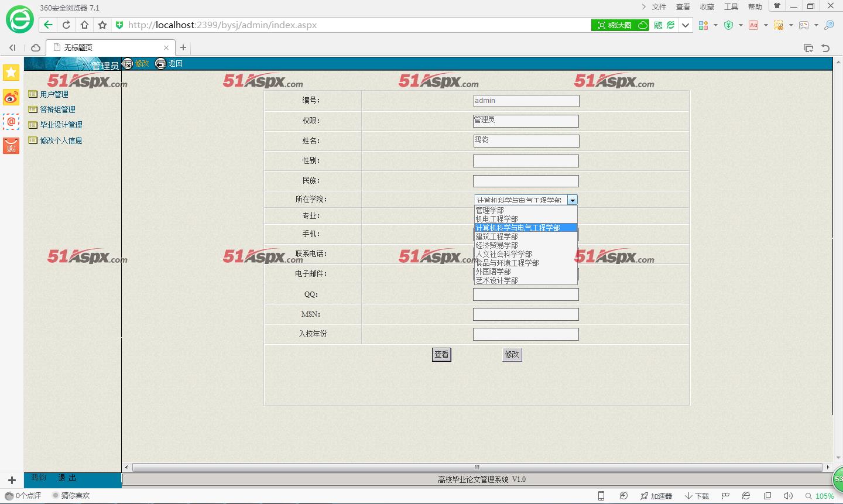Reload the page with the refresh icon
This screenshot has height=504, width=843.
(x=66, y=25)
